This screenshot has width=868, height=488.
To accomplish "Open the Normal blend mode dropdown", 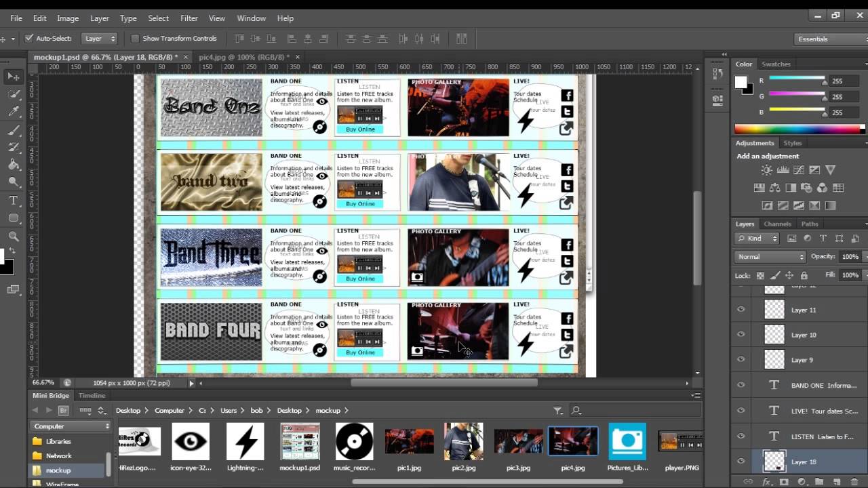I will (x=770, y=257).
